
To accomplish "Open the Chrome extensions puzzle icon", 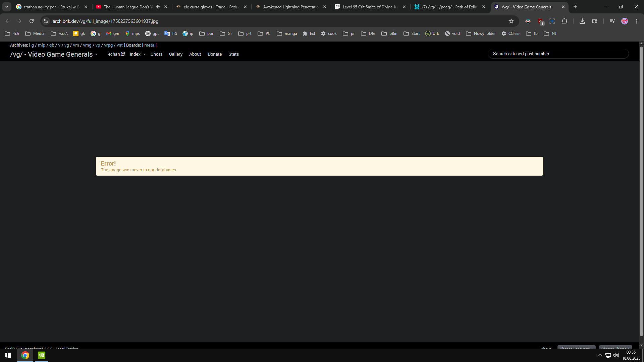I will [565, 21].
